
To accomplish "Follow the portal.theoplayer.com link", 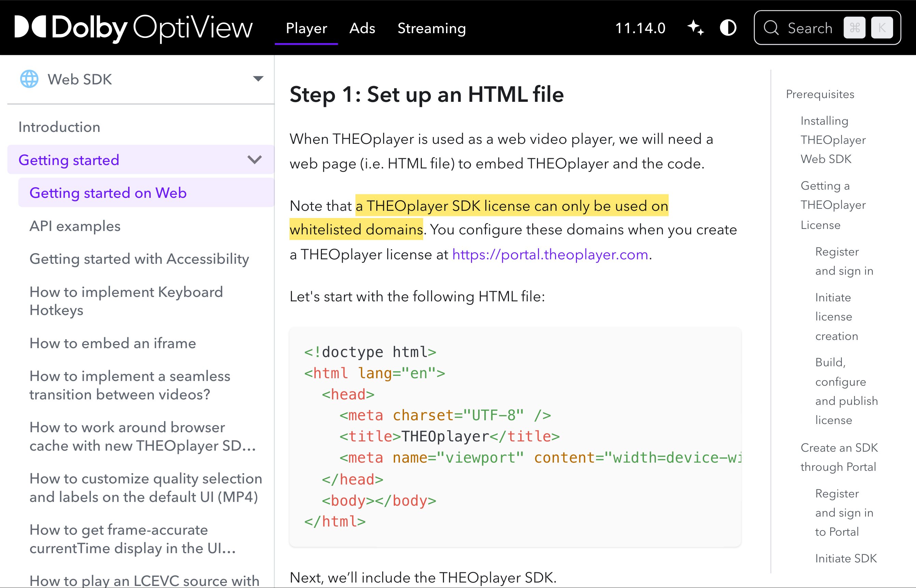I will [x=550, y=254].
